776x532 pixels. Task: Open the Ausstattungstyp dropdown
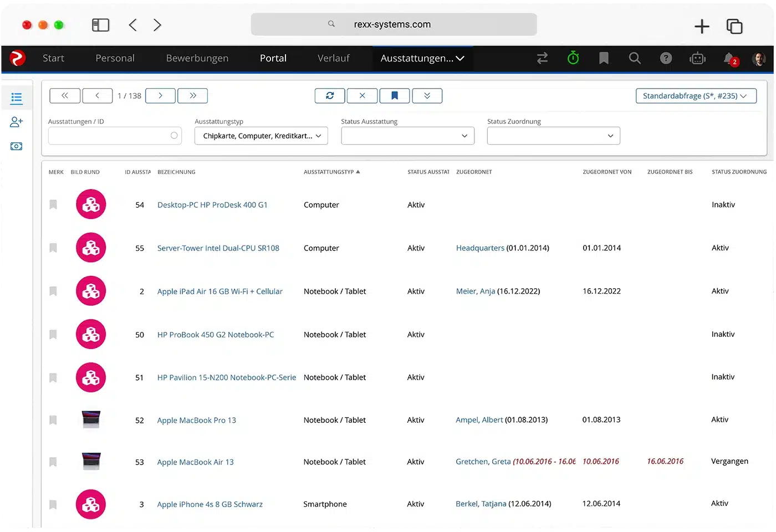261,136
